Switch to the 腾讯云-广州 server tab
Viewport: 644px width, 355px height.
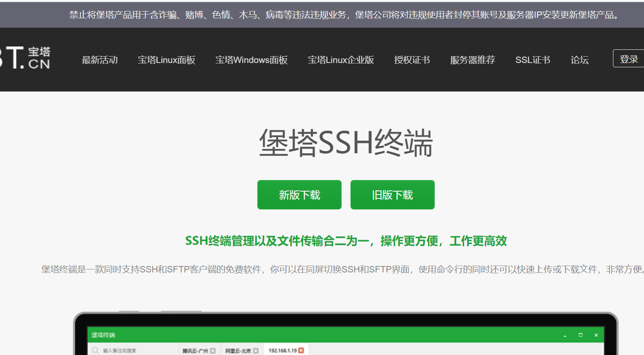click(x=195, y=349)
